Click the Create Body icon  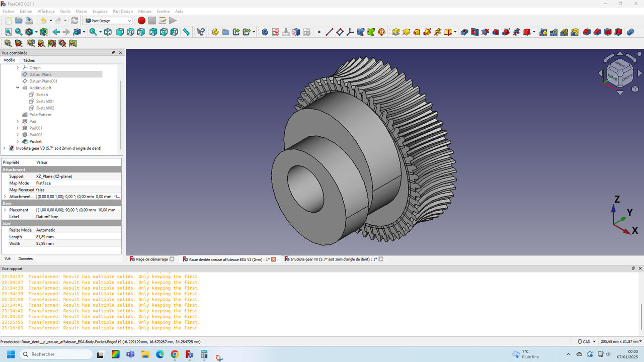point(265,32)
